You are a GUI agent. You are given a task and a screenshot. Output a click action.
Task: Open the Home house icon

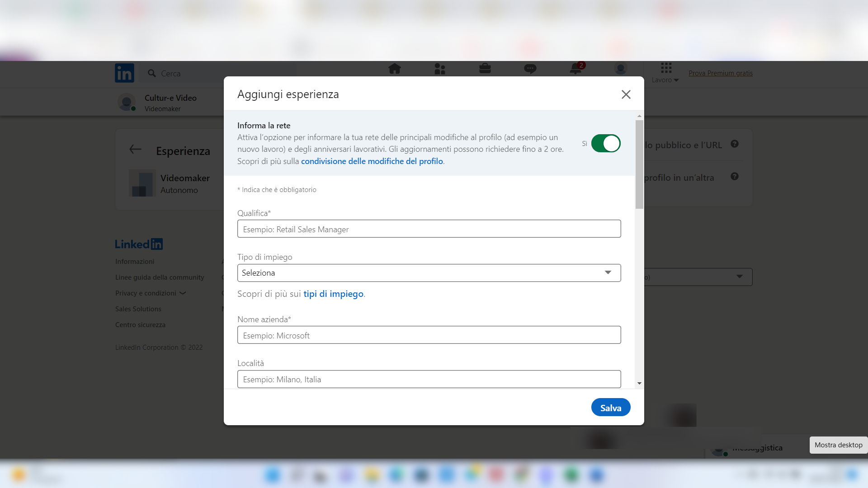(x=394, y=69)
